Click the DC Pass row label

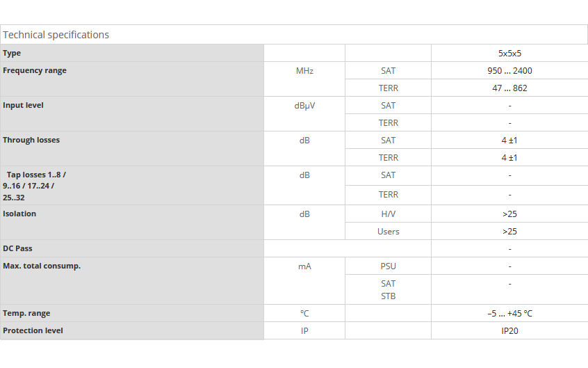tap(17, 248)
